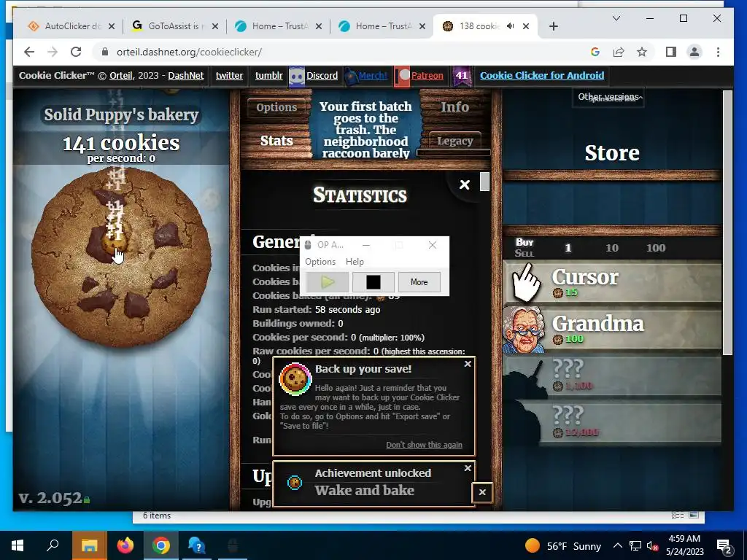Expand the Other versions dropdown
747x560 pixels.
(x=608, y=97)
